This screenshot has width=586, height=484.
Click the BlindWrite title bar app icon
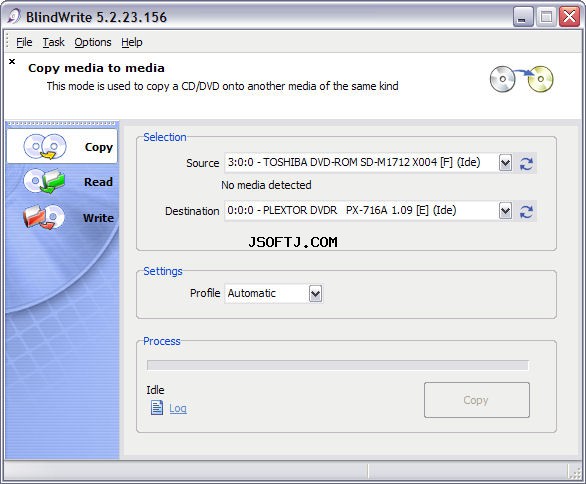[x=14, y=16]
